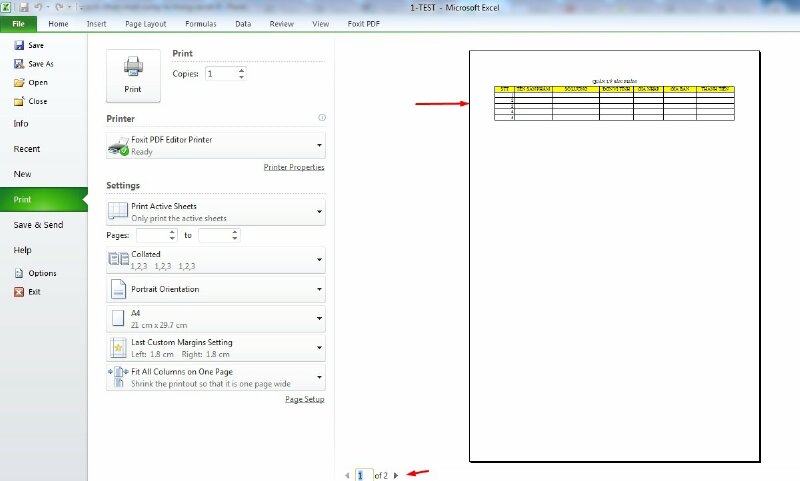Click the Excel logo in title bar
This screenshot has height=481, width=800.
6,7
